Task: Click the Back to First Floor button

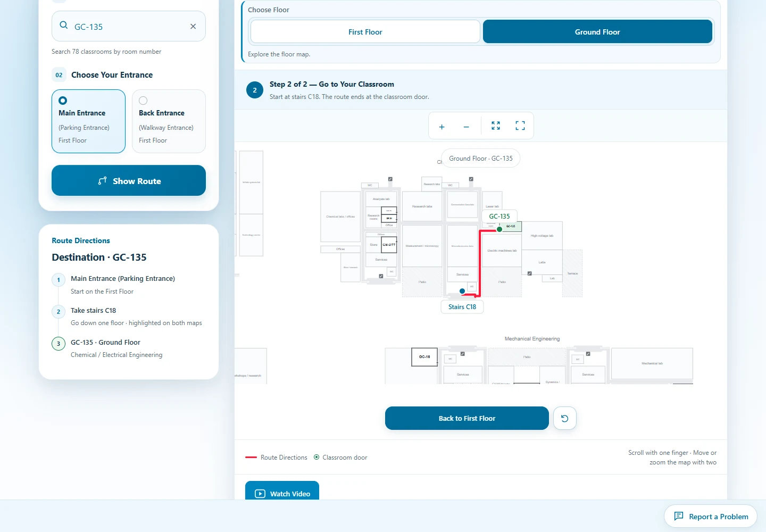Action: point(467,418)
